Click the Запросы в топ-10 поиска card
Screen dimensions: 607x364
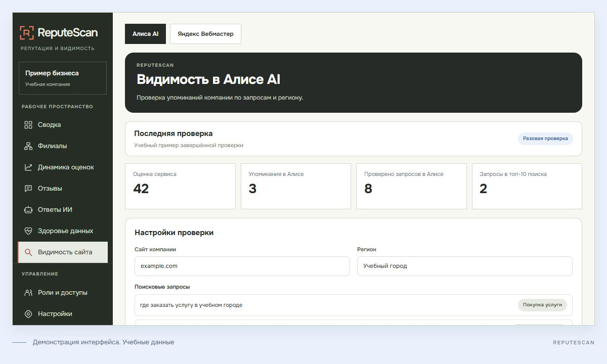pos(527,186)
